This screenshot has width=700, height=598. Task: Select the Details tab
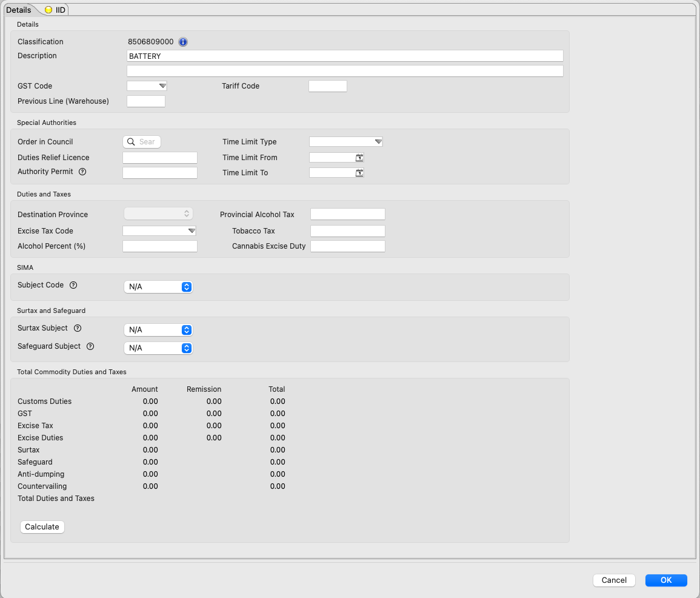(x=19, y=10)
